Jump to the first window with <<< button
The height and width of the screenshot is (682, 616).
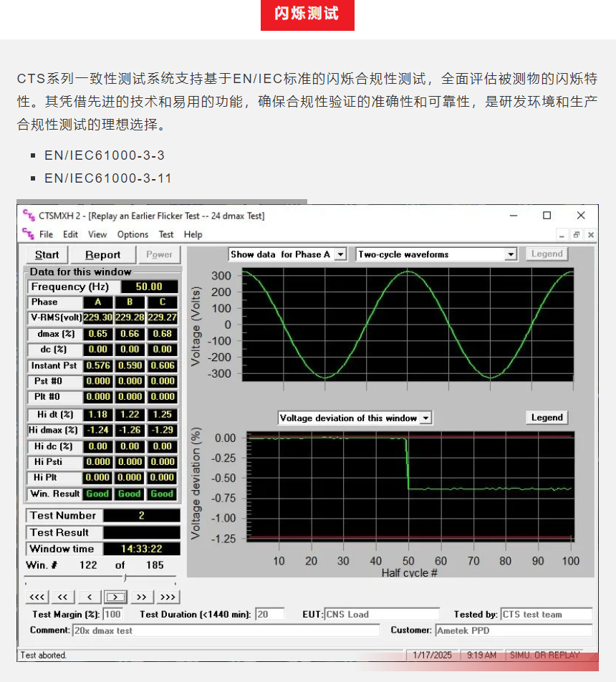click(x=37, y=597)
